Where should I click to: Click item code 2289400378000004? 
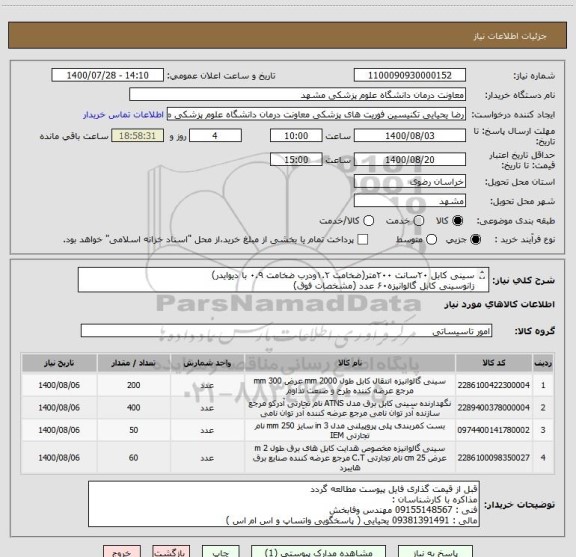click(x=494, y=408)
